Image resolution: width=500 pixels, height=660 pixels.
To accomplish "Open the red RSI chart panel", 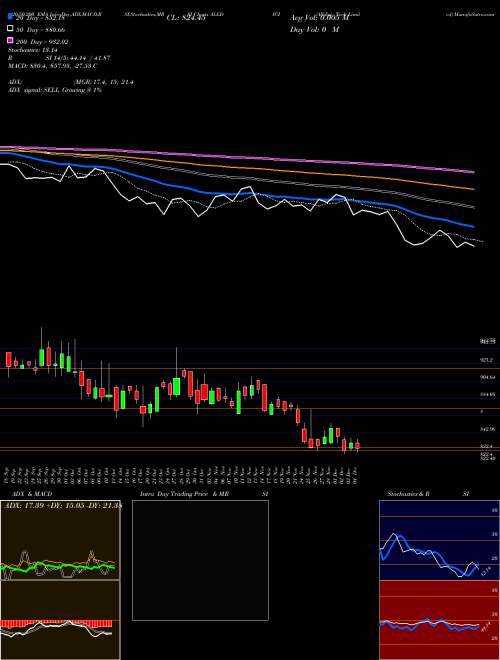I will pos(439,620).
